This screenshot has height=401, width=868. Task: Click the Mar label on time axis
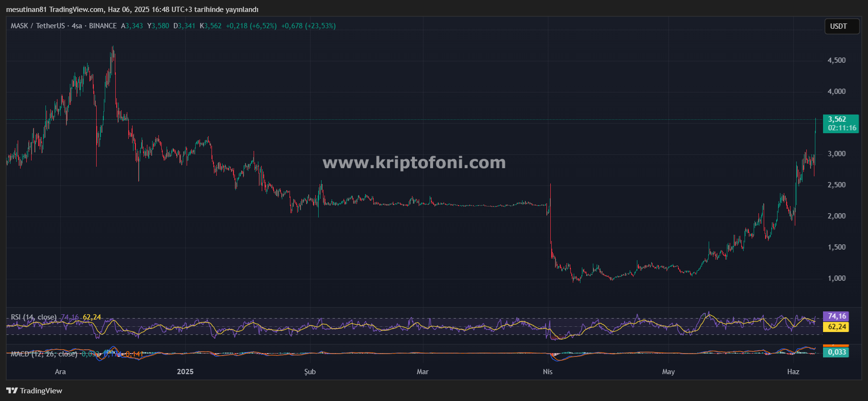tap(423, 372)
